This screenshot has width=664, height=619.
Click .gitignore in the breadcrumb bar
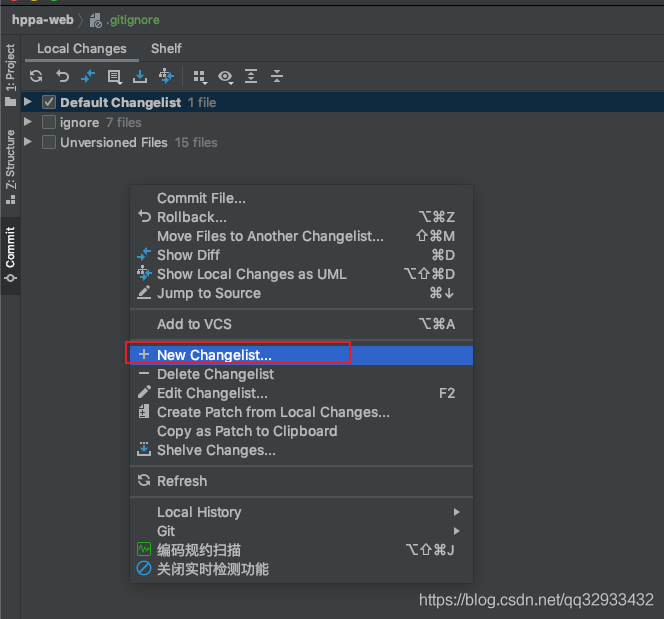click(132, 19)
